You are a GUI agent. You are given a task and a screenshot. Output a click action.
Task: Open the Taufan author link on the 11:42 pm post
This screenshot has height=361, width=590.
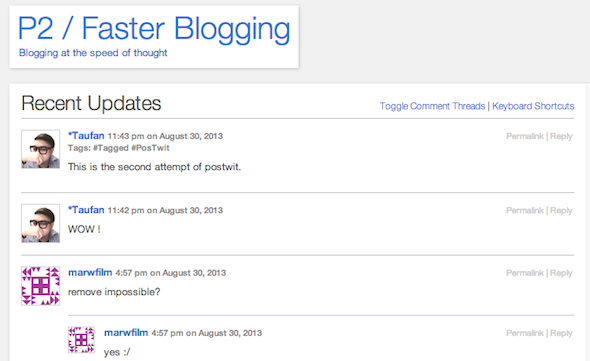(x=86, y=210)
